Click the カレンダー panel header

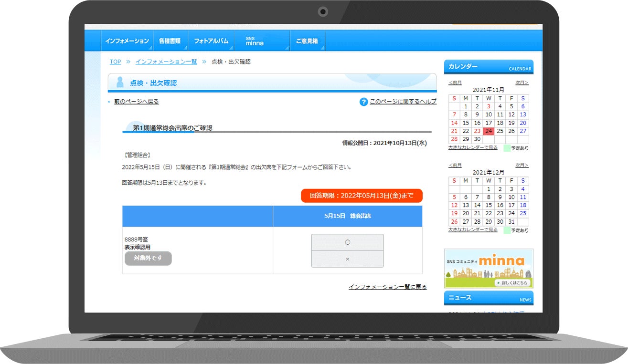tap(489, 67)
